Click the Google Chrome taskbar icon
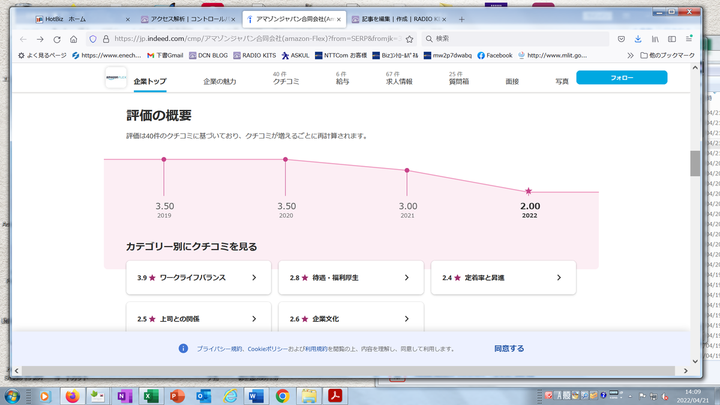The width and height of the screenshot is (720, 405). coord(283,396)
